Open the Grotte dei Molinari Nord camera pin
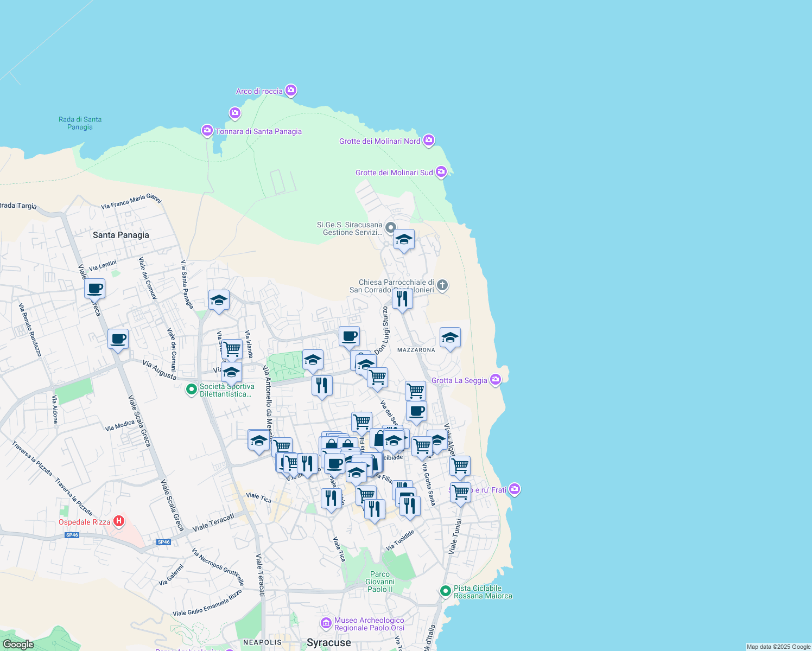This screenshot has height=651, width=812. tap(429, 141)
